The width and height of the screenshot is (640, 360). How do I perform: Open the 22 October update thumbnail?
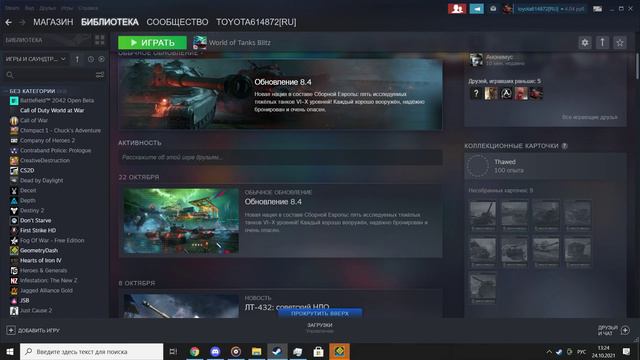point(181,220)
